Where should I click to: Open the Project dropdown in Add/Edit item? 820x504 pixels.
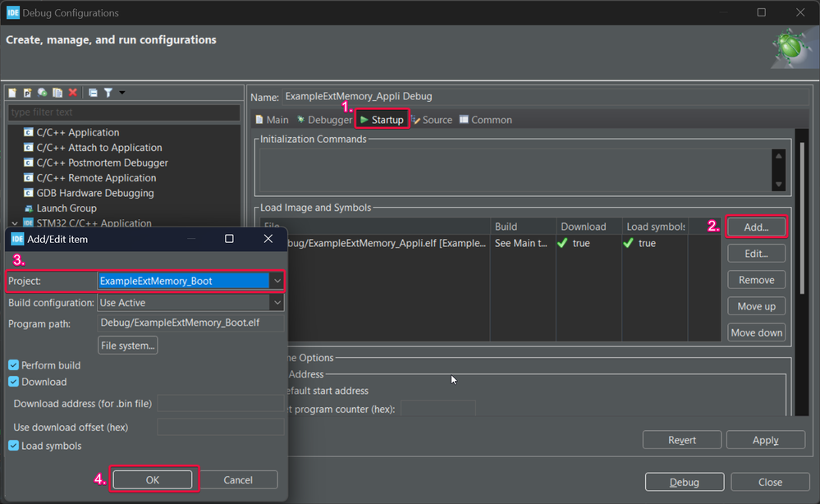point(277,281)
